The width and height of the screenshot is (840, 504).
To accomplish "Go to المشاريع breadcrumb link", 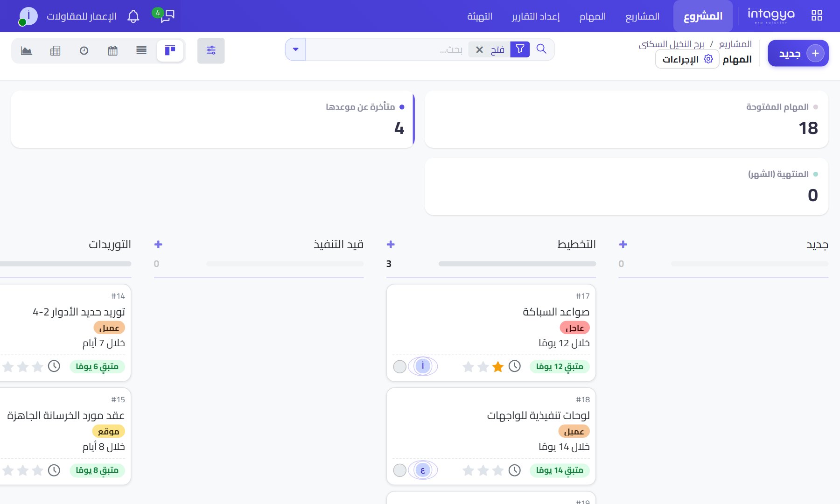I will coord(735,44).
